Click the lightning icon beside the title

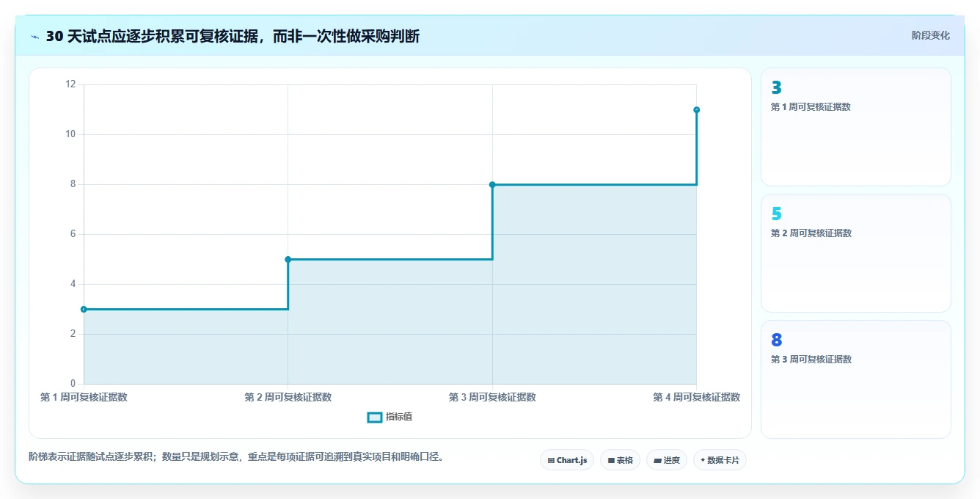point(34,37)
